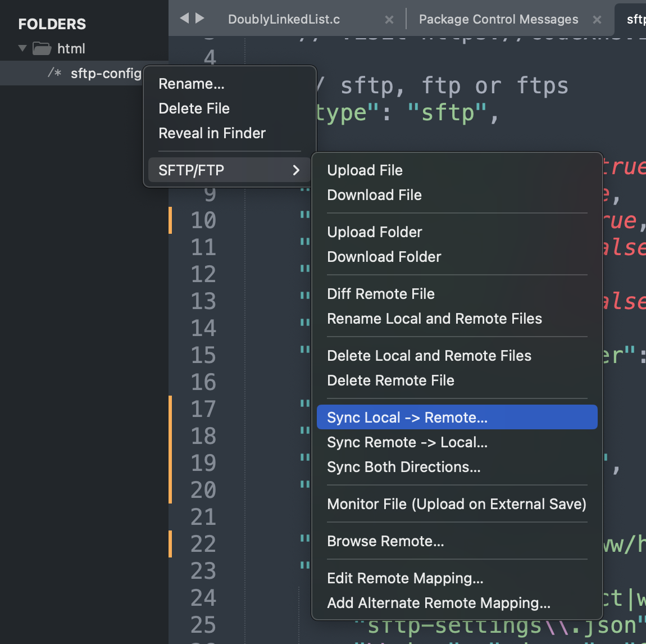
Task: Select Upload File in submenu
Action: pyautogui.click(x=457, y=170)
